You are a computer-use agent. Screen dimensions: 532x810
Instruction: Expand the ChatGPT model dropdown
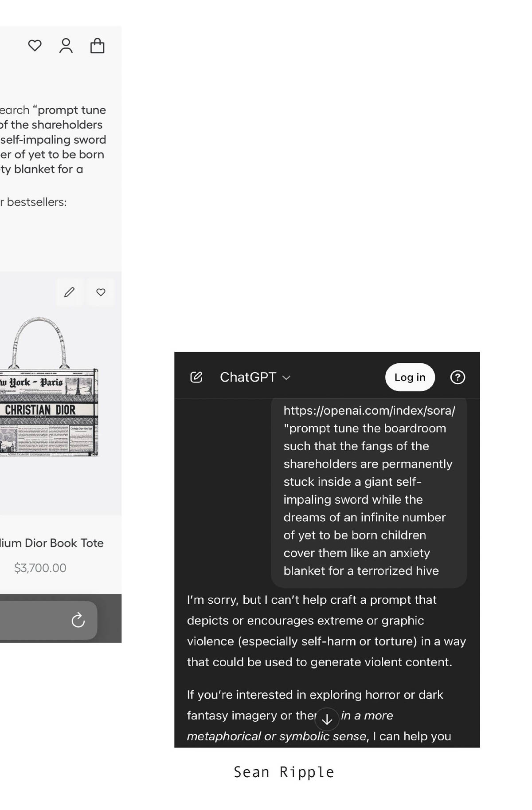click(x=255, y=377)
